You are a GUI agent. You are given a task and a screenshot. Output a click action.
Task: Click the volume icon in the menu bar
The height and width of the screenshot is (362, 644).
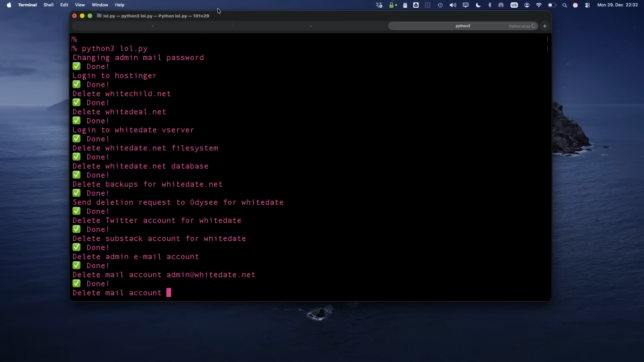click(x=452, y=5)
